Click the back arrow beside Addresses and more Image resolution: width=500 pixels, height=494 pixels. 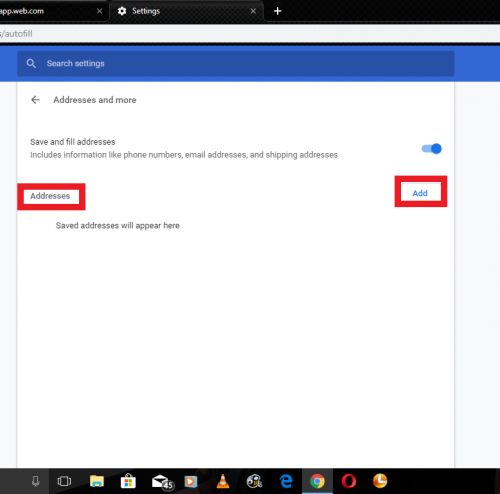(35, 100)
